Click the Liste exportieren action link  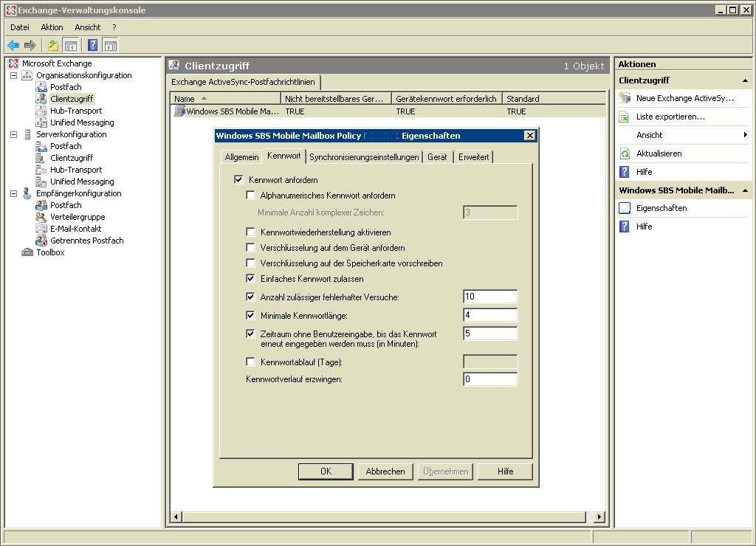[670, 117]
